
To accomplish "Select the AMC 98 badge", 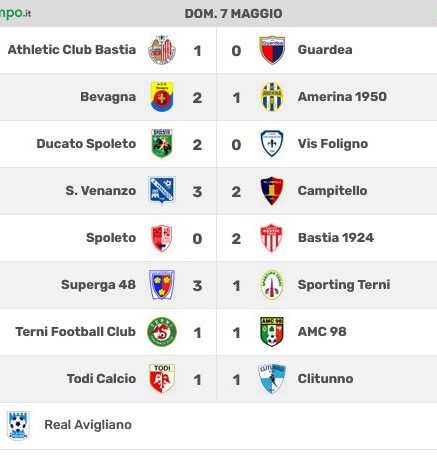I will click(272, 332).
